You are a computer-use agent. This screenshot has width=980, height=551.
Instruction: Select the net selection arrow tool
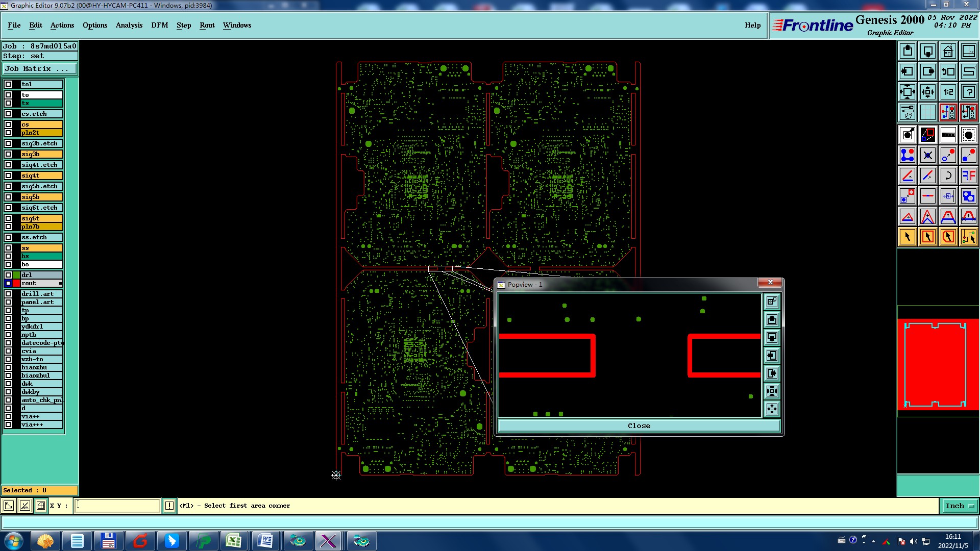(x=968, y=237)
